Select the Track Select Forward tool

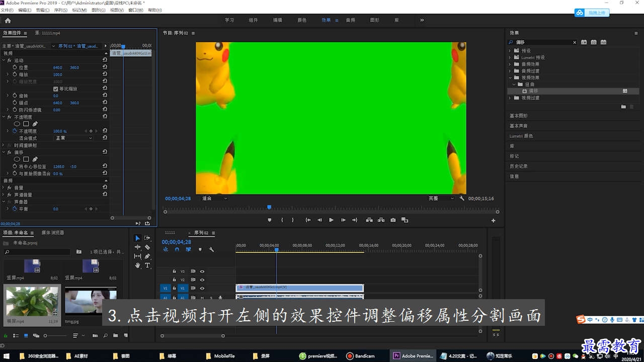point(147,238)
